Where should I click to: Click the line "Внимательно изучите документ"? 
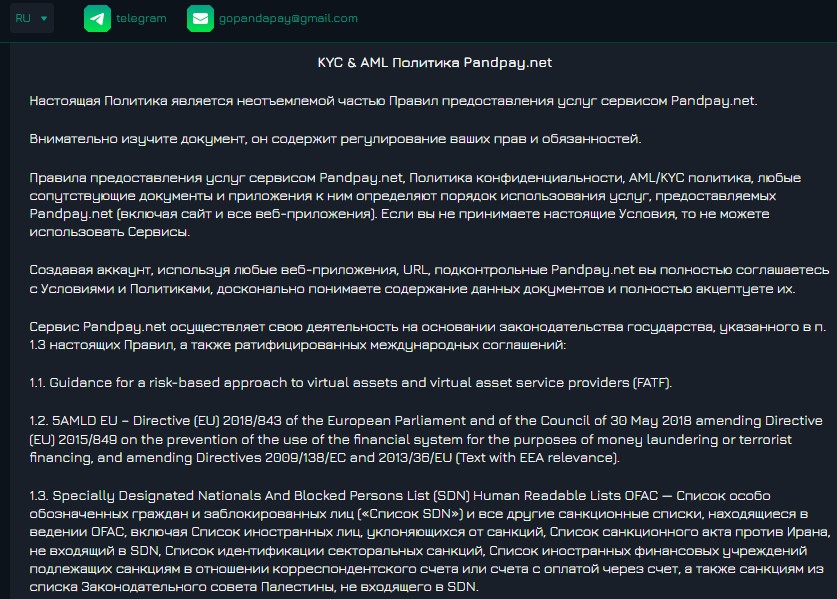click(x=335, y=139)
